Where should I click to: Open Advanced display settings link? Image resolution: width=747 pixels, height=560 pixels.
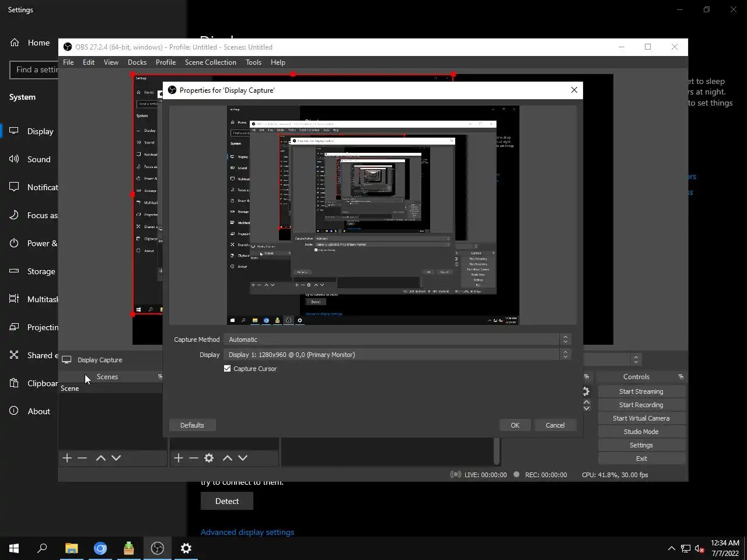pos(247,532)
